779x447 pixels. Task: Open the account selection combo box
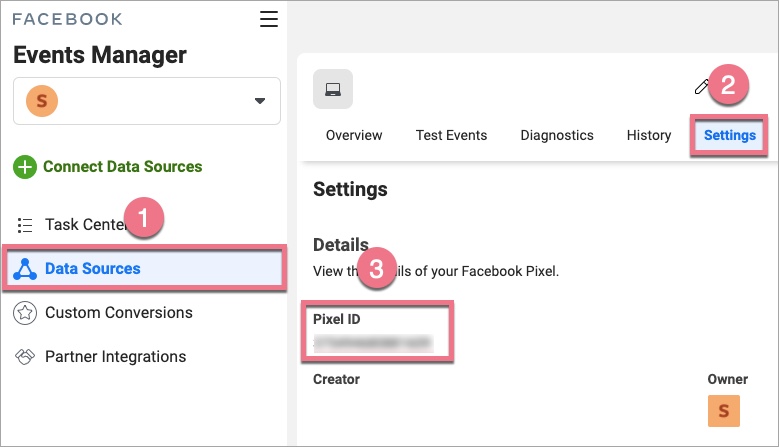coord(147,101)
